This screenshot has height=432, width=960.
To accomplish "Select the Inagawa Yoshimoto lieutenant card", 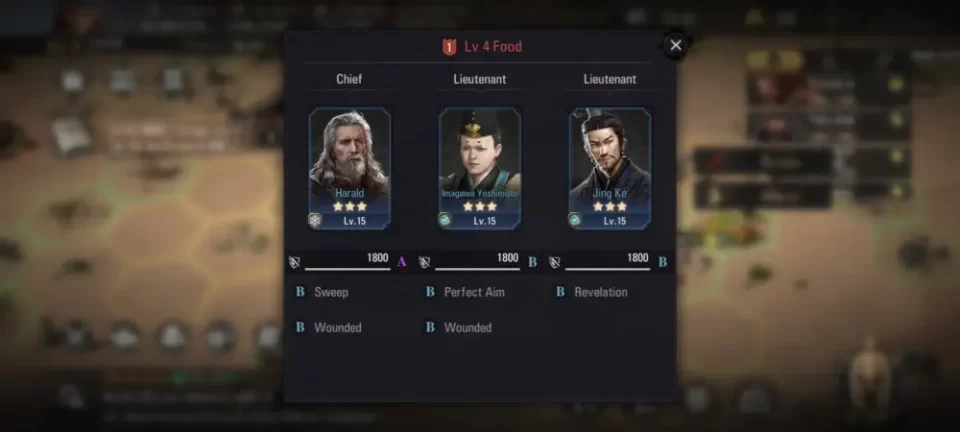I will (x=479, y=168).
